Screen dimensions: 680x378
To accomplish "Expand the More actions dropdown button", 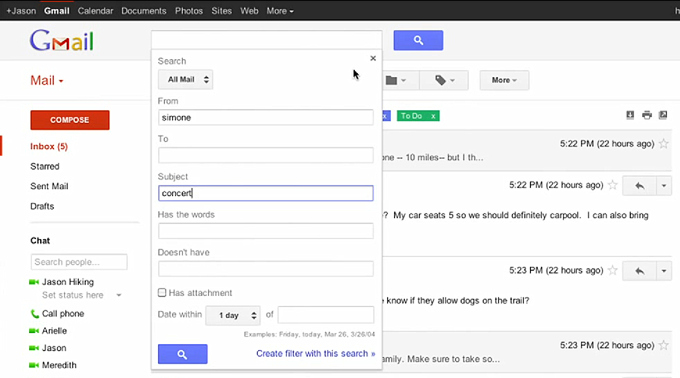I will click(x=504, y=80).
